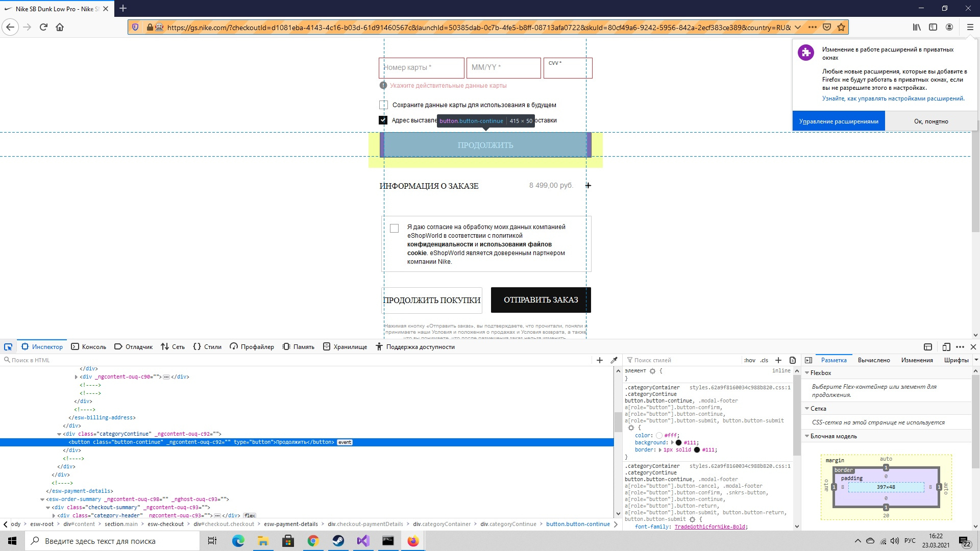
Task: Toggle print media simulation icon in styles
Action: [x=793, y=360]
